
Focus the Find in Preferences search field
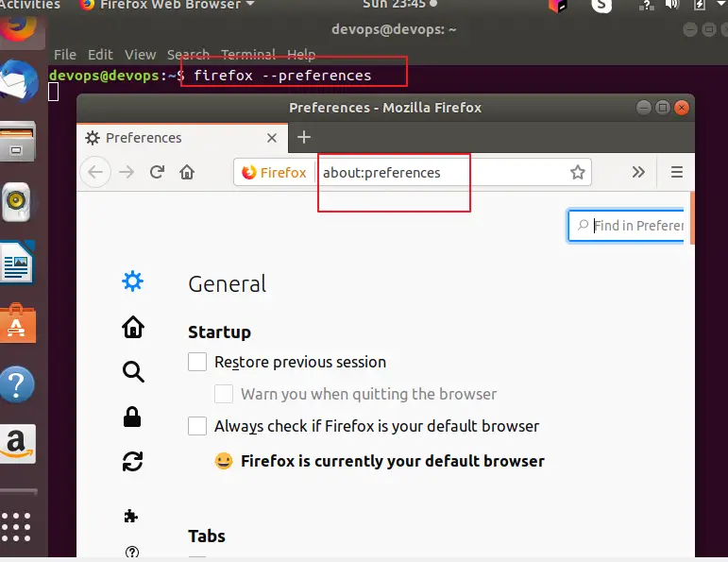click(635, 226)
